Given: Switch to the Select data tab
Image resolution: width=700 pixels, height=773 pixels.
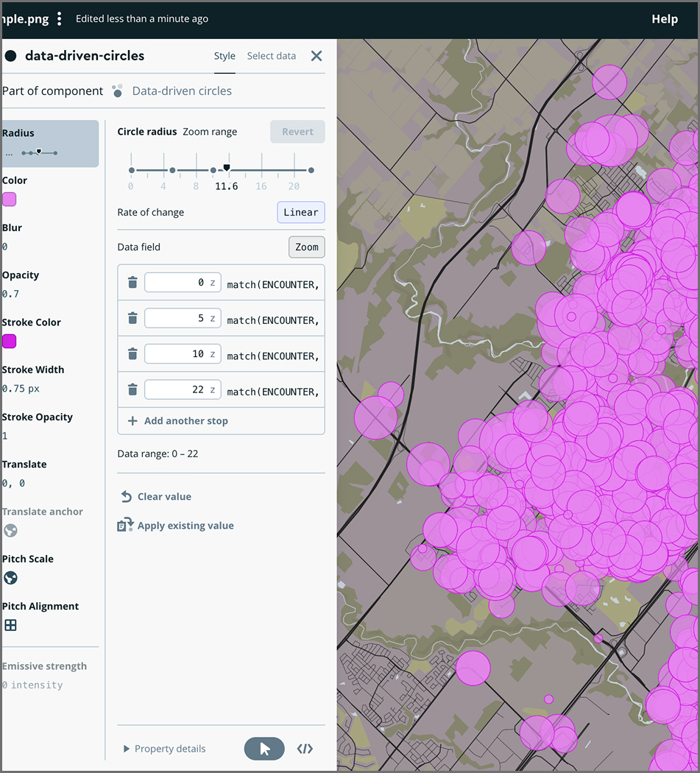Looking at the screenshot, I should pyautogui.click(x=271, y=56).
